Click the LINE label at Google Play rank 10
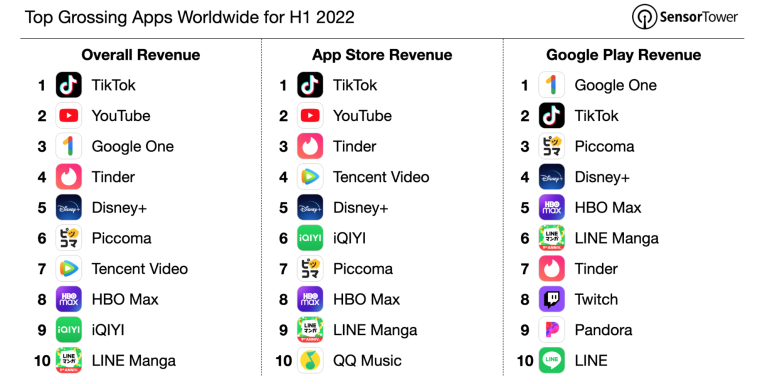Screen dimensions: 760x384 (591, 360)
